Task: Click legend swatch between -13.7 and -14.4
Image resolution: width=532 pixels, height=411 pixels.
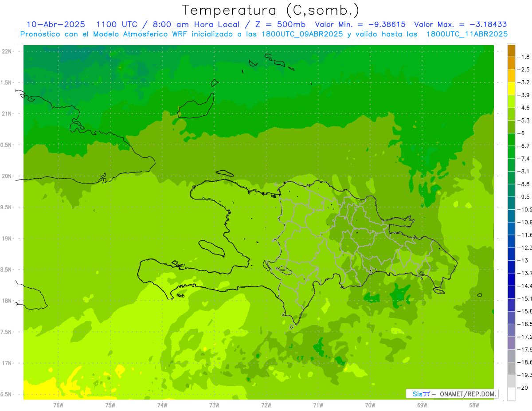Action: (x=512, y=279)
